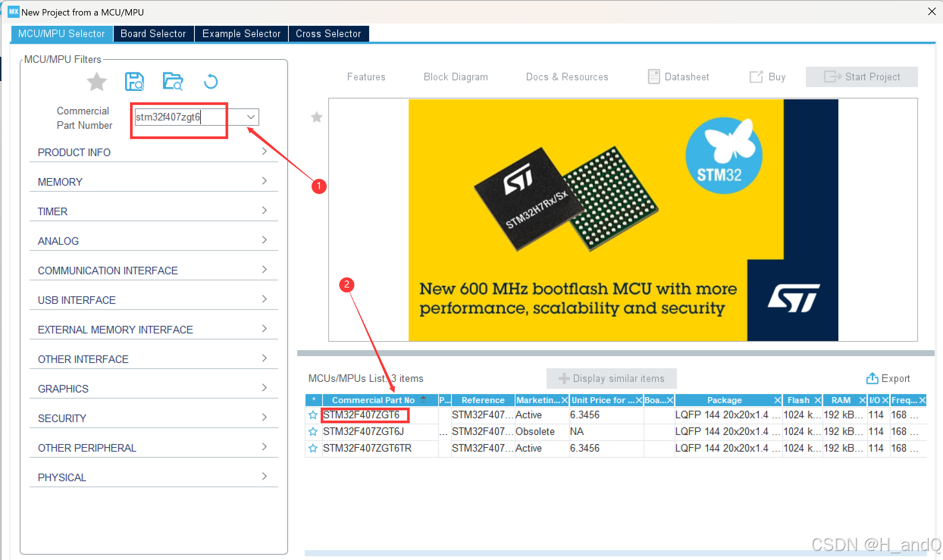Click the save search filter icon
The width and height of the screenshot is (943, 560).
[x=135, y=81]
